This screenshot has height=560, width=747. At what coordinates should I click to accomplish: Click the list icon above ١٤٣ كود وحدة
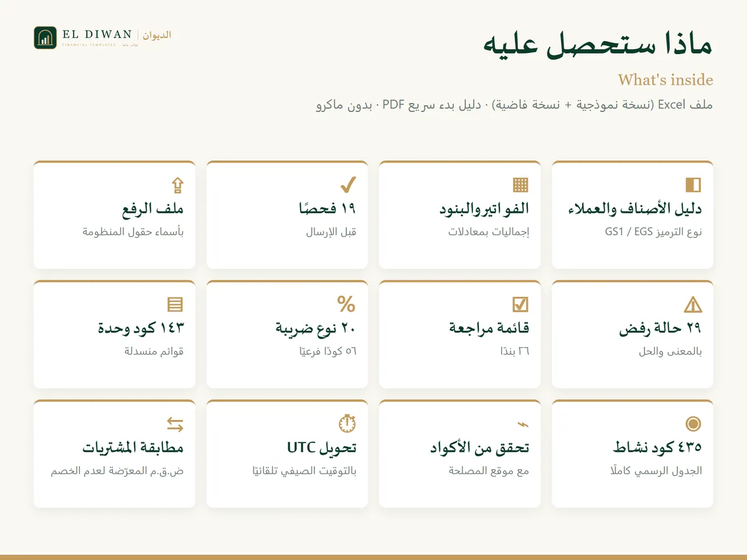[176, 304]
